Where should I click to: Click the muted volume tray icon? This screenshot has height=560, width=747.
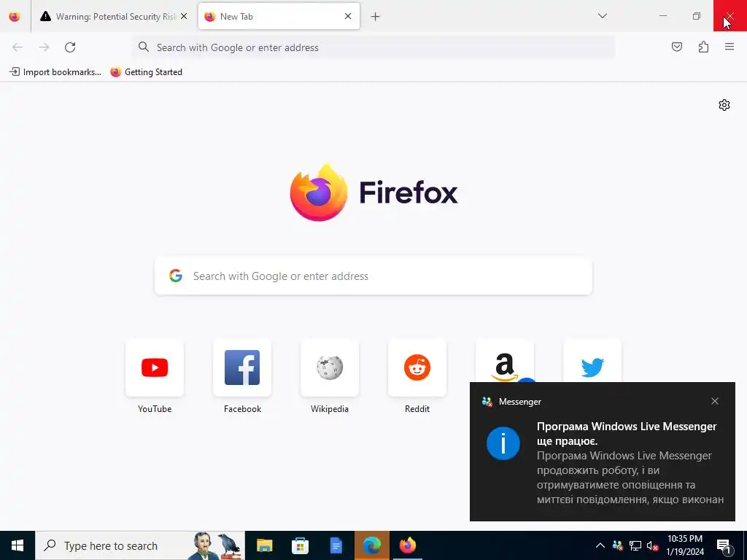(x=653, y=545)
